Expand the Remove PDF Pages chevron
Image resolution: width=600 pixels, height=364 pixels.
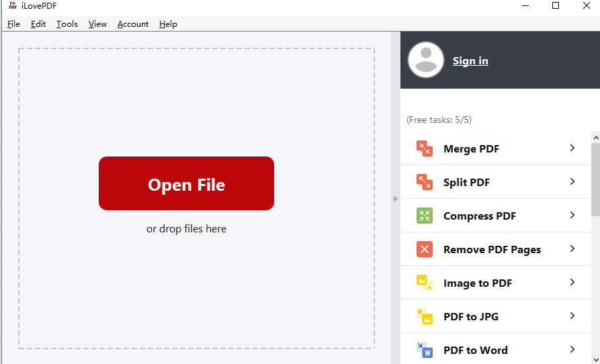(x=572, y=249)
